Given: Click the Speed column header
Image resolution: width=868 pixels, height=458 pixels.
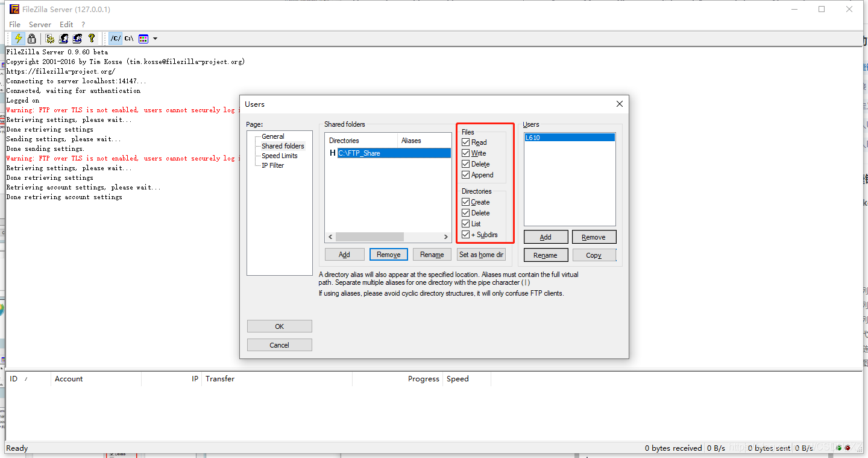Looking at the screenshot, I should 467,379.
